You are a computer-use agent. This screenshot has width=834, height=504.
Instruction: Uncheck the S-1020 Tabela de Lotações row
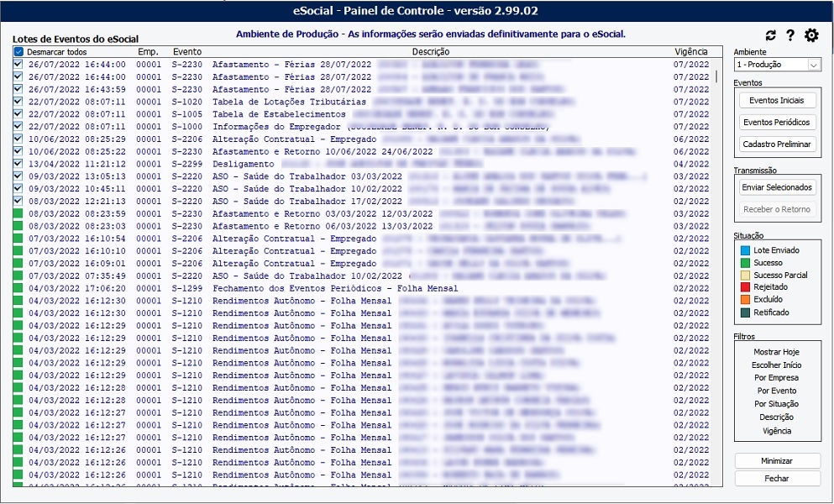coord(18,102)
